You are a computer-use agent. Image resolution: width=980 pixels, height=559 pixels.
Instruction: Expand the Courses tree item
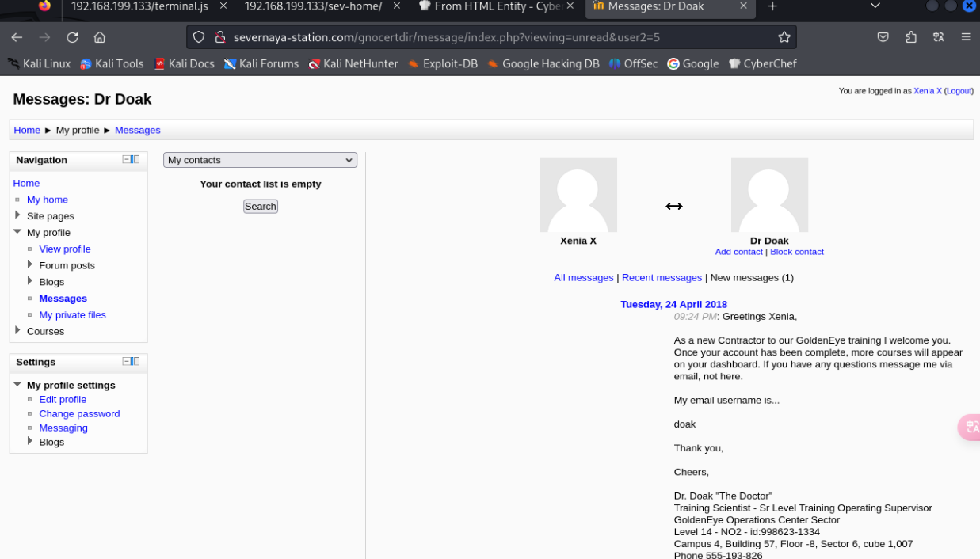[x=18, y=331]
